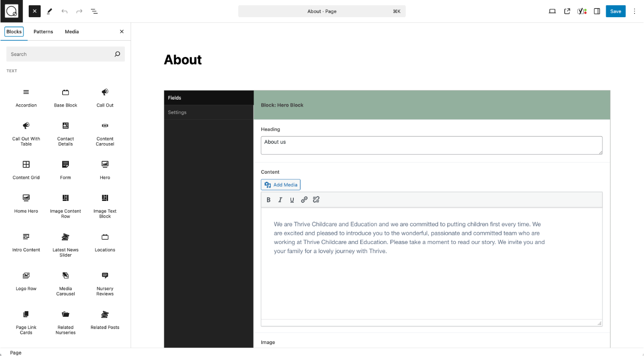Switch preview via laptop View icon
Viewport: 644px width, 356px height.
pos(552,11)
